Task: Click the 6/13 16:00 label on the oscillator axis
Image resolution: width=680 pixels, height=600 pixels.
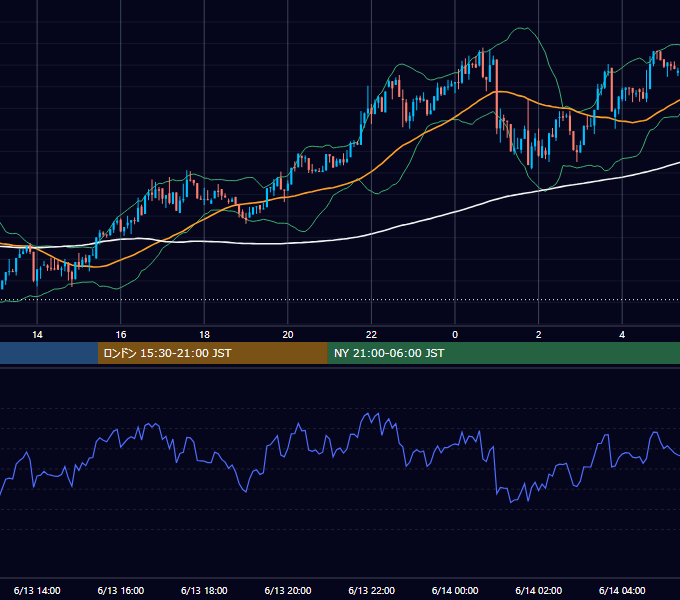Action: point(121,590)
